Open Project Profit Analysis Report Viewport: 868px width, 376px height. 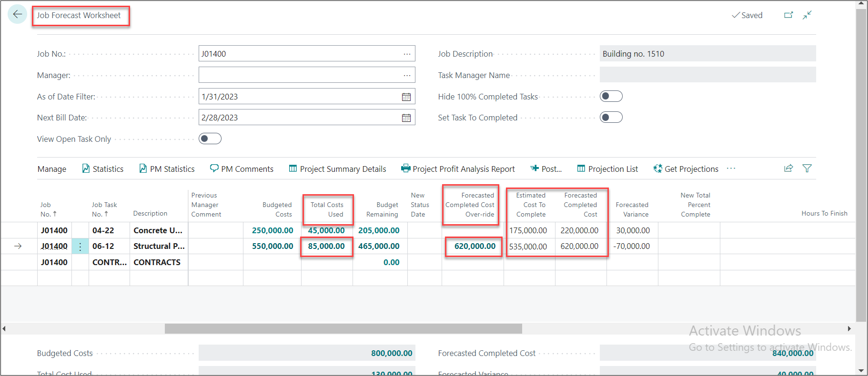pos(458,169)
